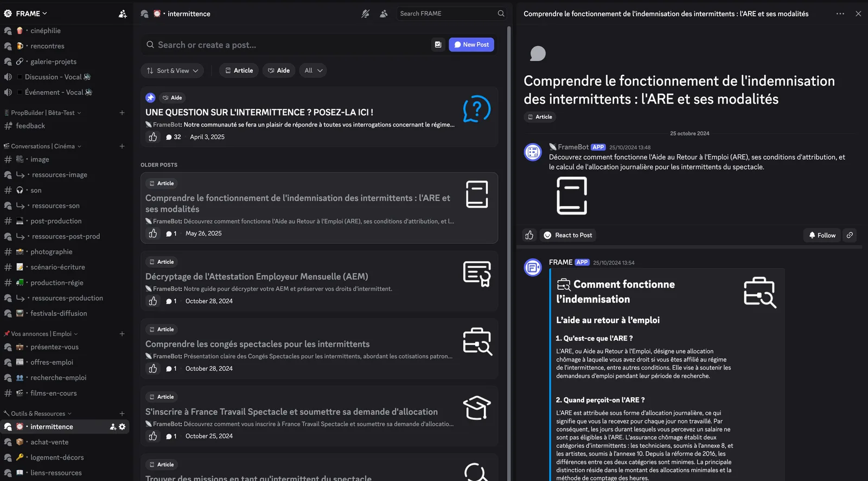The width and height of the screenshot is (868, 481).
Task: Join the Discussion - Vocal voice channel
Action: (65, 77)
